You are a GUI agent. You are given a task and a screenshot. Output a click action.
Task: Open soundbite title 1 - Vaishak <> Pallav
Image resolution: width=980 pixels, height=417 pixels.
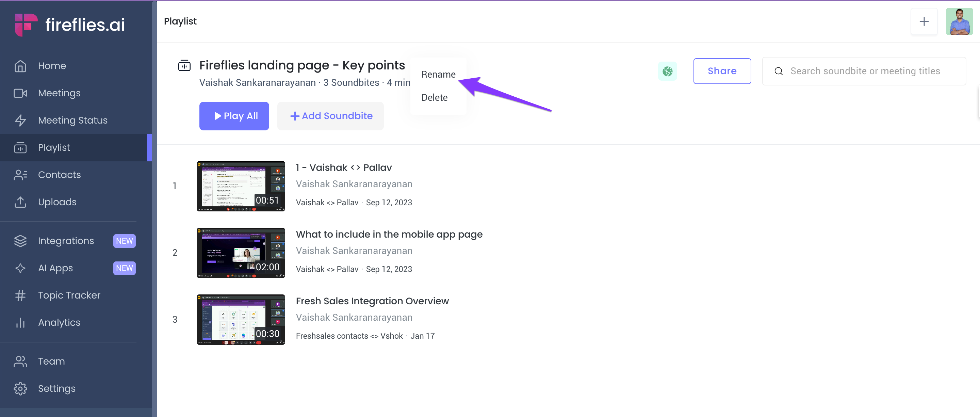(344, 167)
